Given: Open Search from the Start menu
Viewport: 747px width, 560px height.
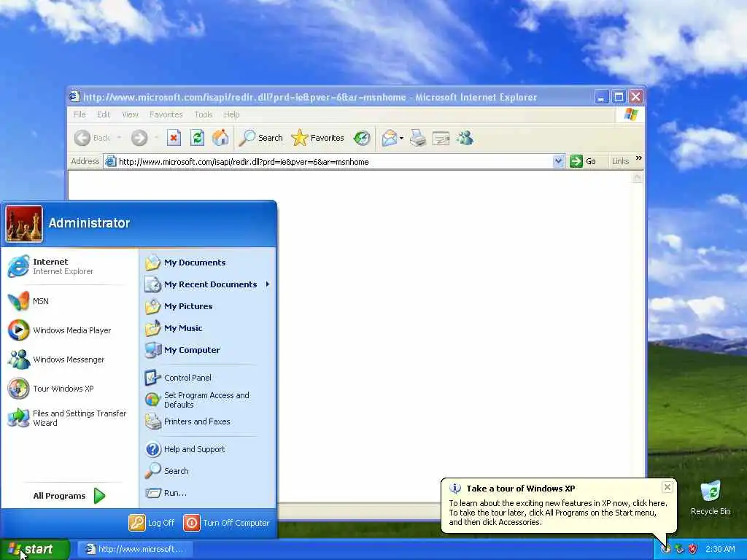Looking at the screenshot, I should click(208, 471).
